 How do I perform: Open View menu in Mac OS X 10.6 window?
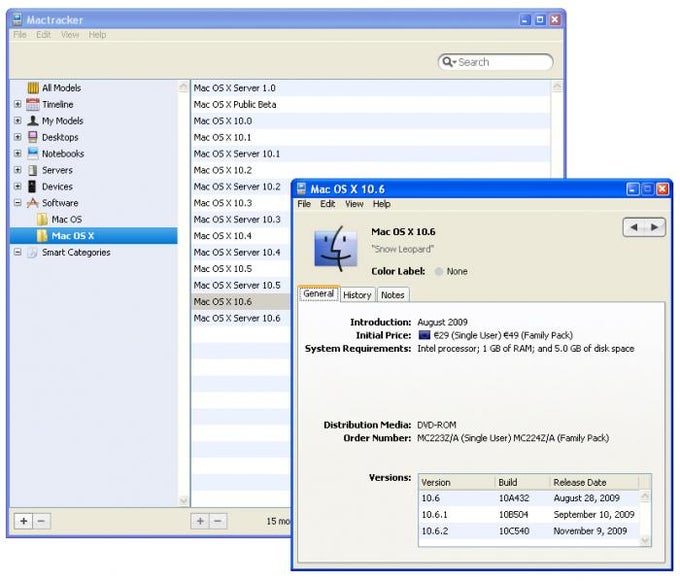[x=354, y=204]
